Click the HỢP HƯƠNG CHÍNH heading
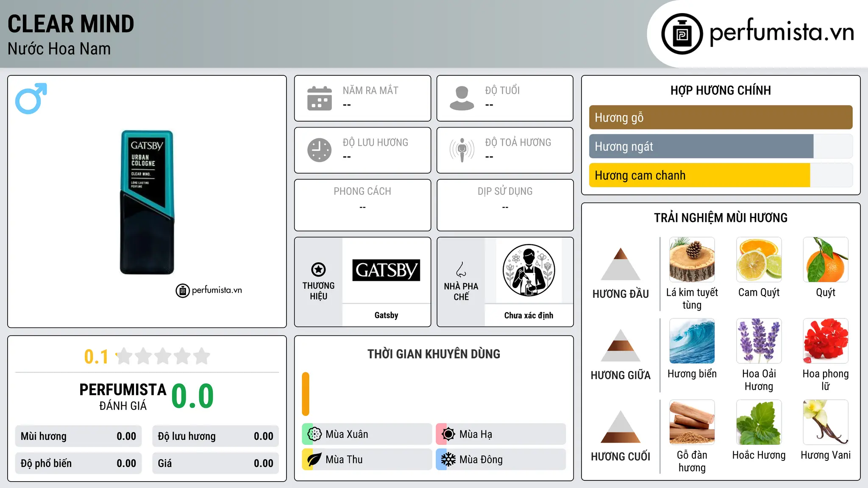 [x=721, y=90]
